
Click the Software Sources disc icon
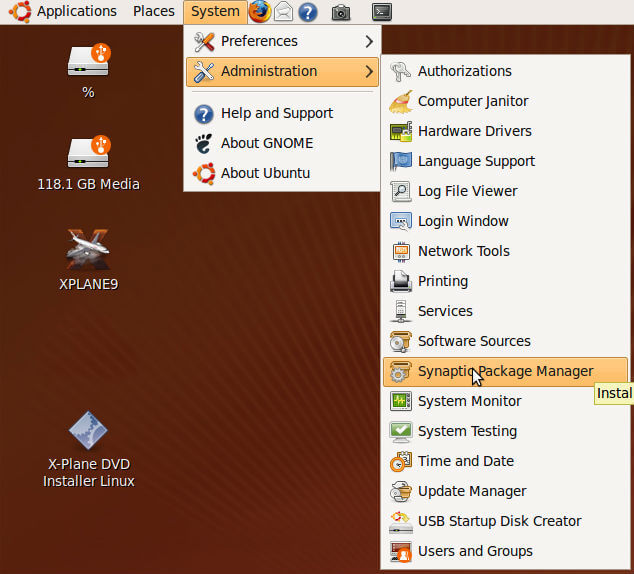tap(400, 341)
